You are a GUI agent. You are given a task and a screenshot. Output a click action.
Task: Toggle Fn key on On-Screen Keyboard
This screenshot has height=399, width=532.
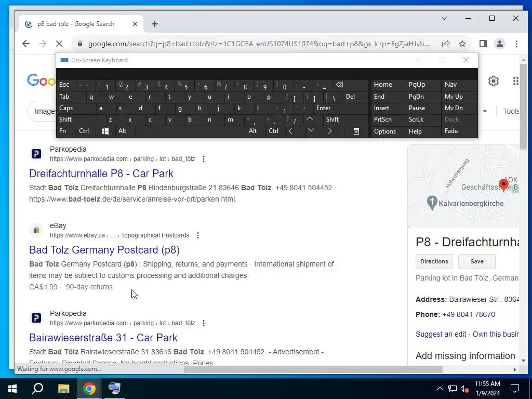click(66, 131)
